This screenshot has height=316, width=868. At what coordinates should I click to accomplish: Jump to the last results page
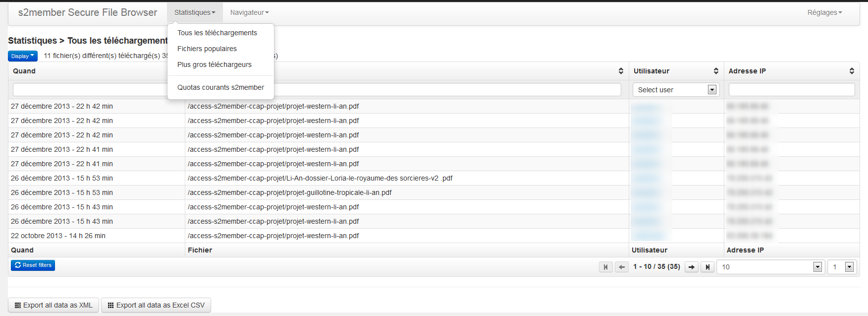pos(707,267)
